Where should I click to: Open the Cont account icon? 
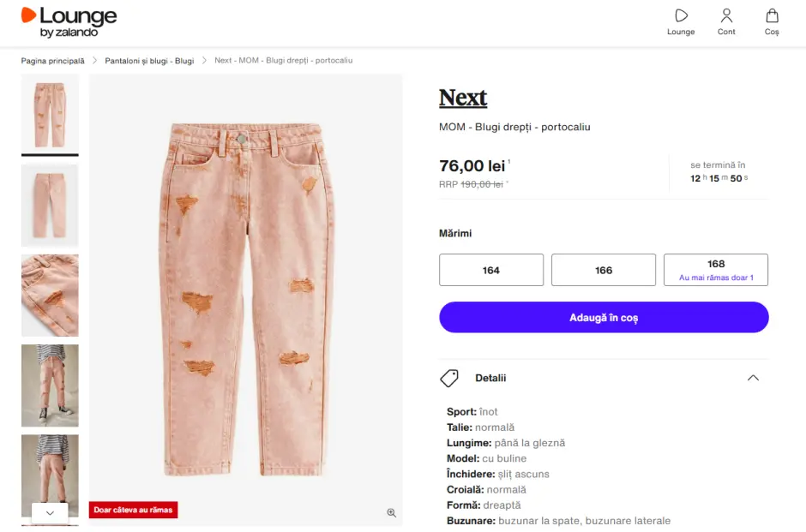point(726,16)
